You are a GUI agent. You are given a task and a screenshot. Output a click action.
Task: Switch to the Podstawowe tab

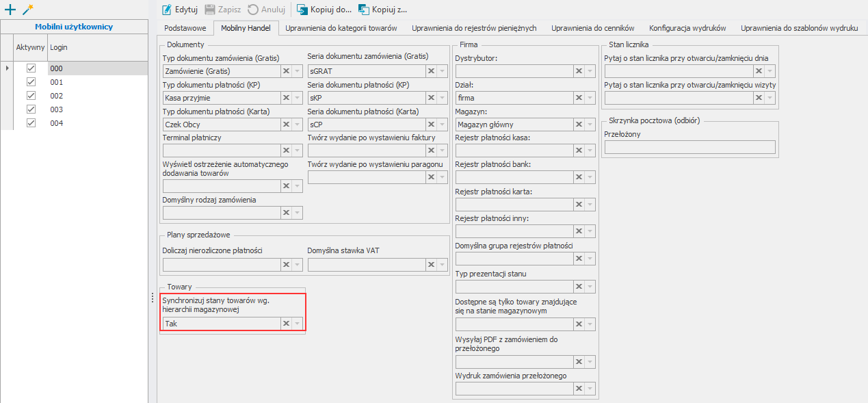coord(185,28)
